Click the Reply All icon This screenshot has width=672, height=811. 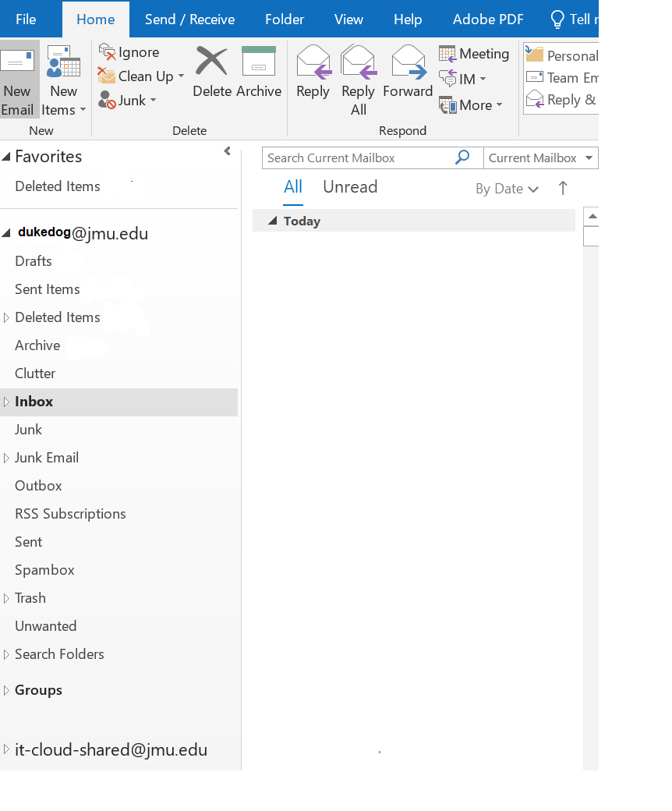point(359,62)
